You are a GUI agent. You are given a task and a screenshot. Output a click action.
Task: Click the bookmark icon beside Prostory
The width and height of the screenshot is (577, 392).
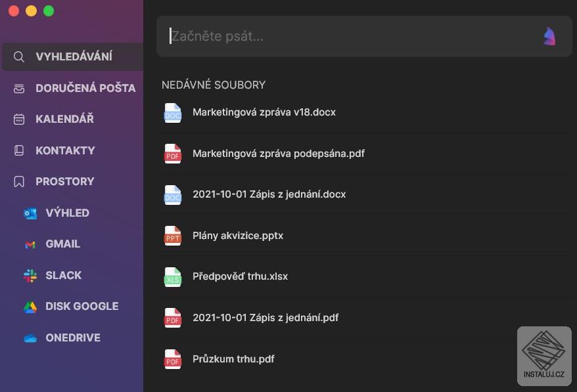19,181
